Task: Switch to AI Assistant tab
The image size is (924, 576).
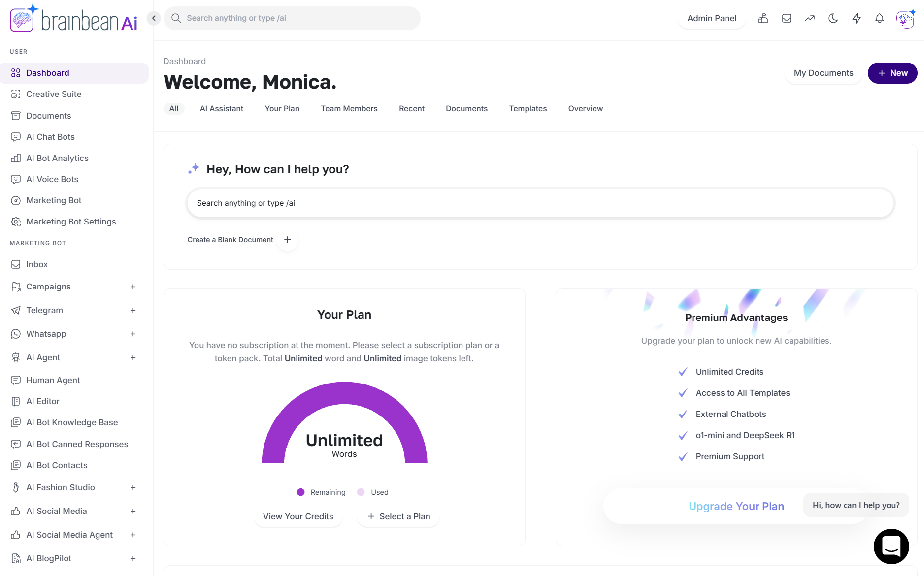Action: [x=222, y=108]
